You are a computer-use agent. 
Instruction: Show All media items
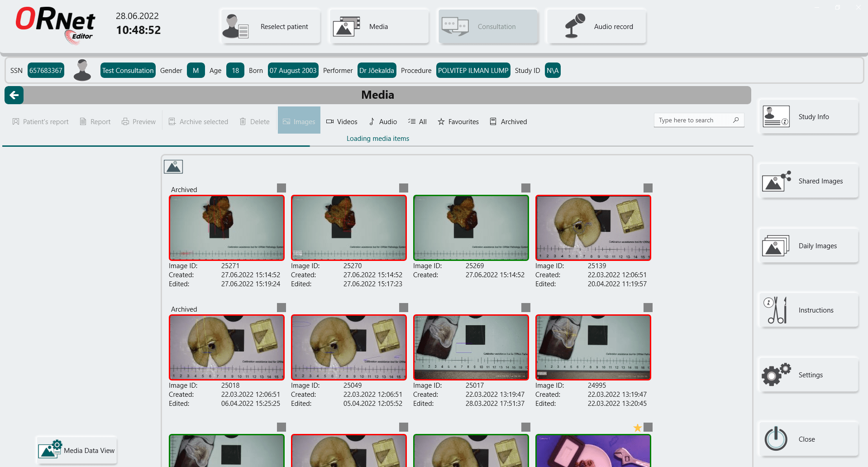(x=417, y=121)
